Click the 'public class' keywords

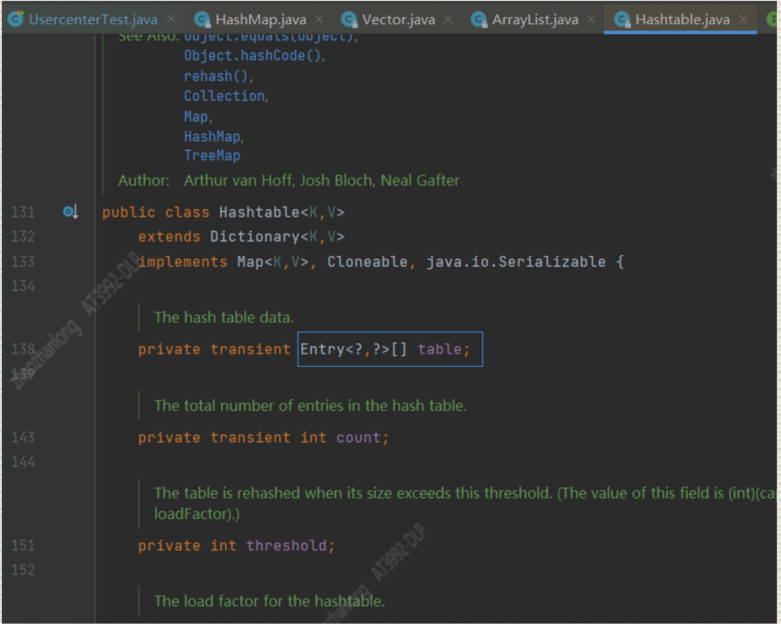tap(155, 212)
